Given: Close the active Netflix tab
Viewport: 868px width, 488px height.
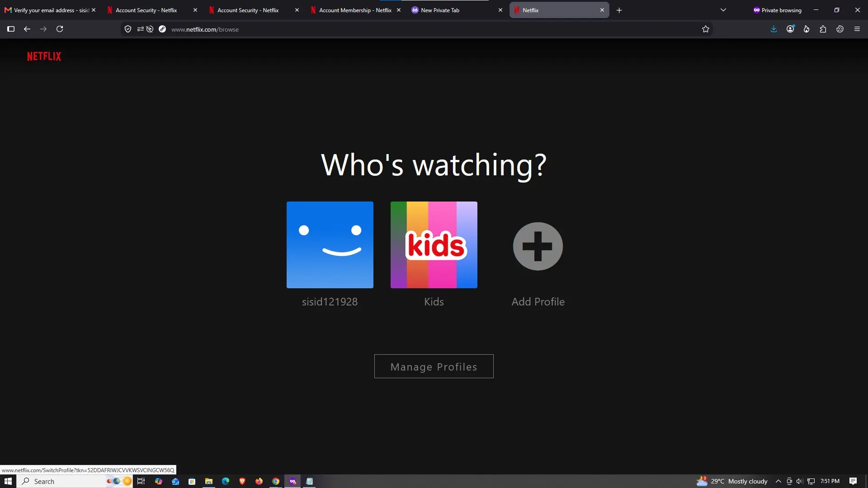Looking at the screenshot, I should [x=602, y=10].
